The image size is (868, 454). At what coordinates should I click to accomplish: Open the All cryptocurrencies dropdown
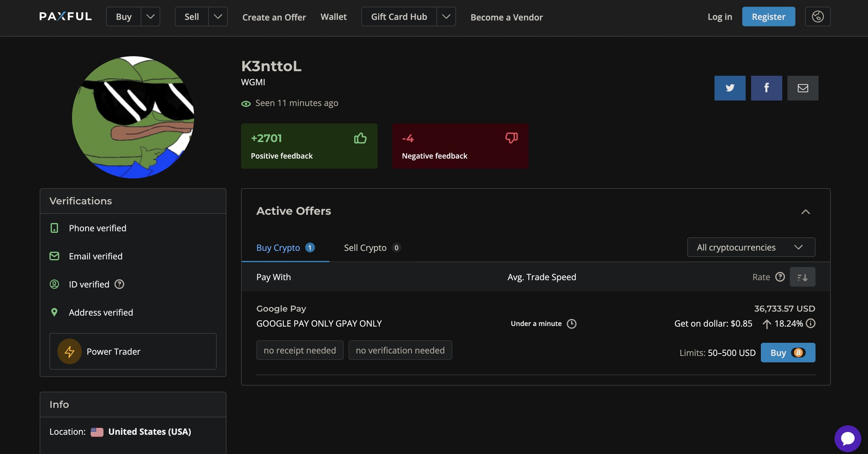click(x=751, y=247)
